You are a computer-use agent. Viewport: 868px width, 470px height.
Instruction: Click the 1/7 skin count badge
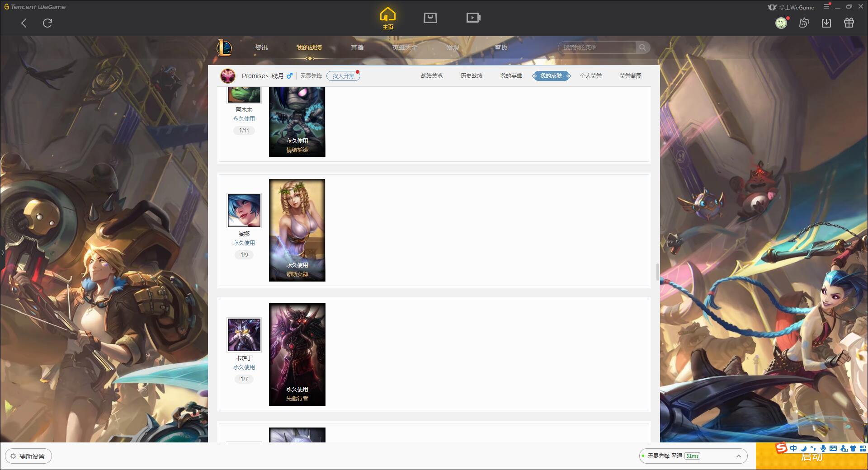(x=244, y=379)
